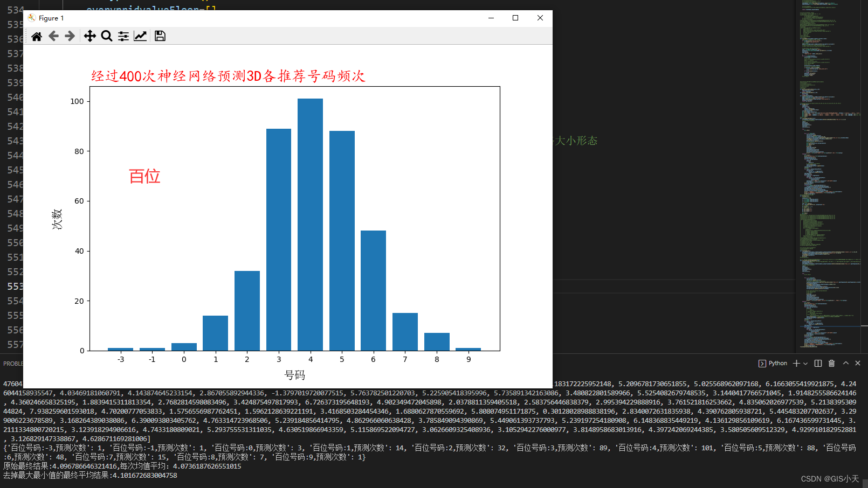Open the Configure subplots tool

123,36
